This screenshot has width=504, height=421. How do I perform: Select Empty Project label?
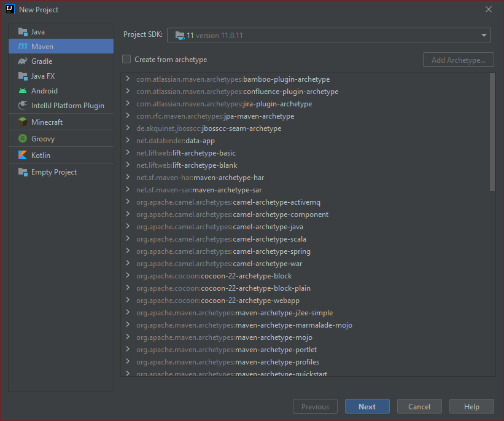(x=54, y=172)
